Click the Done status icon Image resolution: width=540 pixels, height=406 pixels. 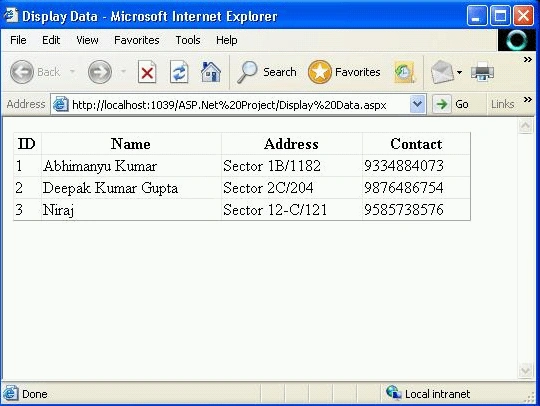[x=10, y=393]
